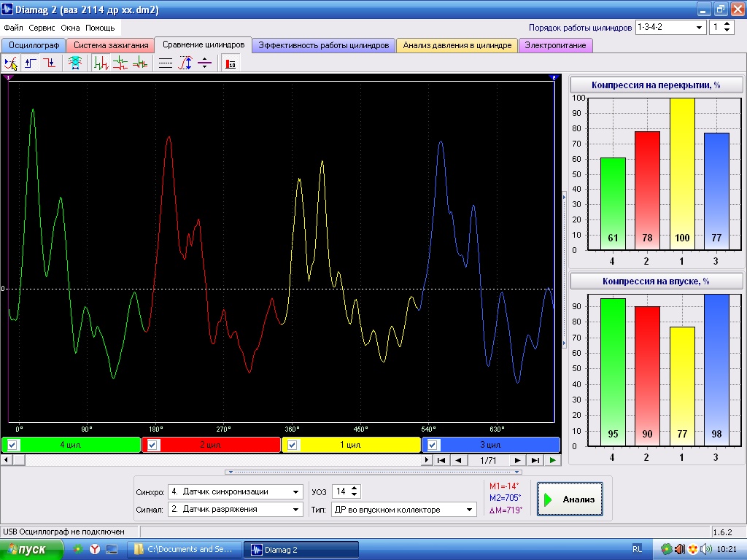Uncheck cylinder 4 (4 цил.) checkbox
Image resolution: width=747 pixels, height=560 pixels.
coord(12,445)
